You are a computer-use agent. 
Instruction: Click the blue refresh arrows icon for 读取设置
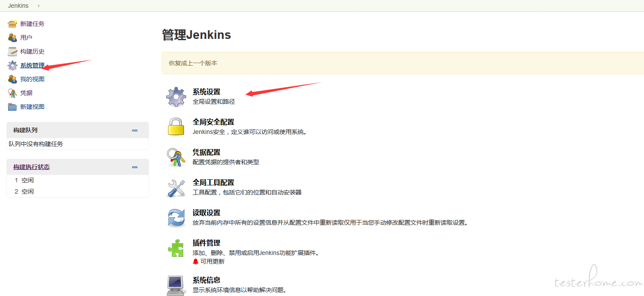(176, 217)
